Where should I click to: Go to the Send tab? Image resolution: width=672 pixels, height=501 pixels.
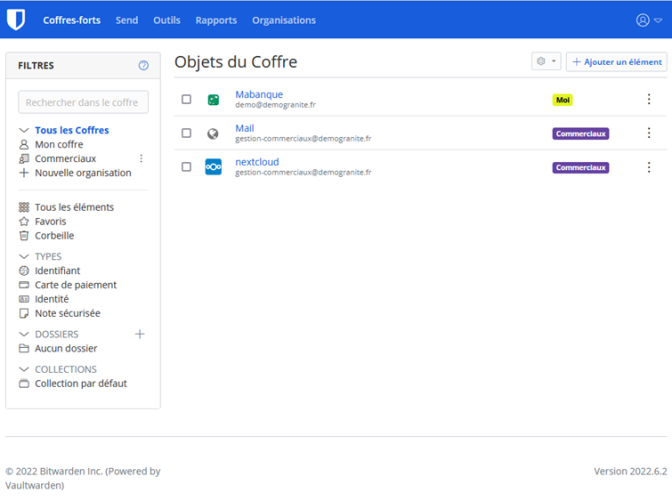point(127,20)
